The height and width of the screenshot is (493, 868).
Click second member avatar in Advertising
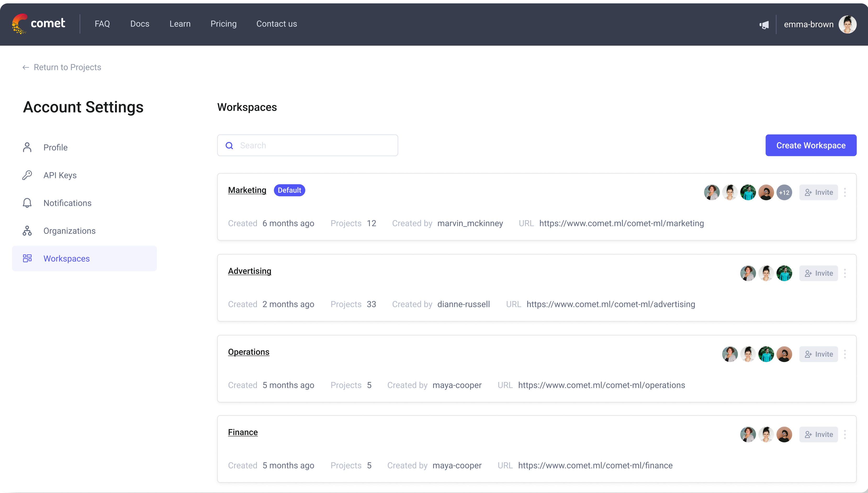pos(766,273)
